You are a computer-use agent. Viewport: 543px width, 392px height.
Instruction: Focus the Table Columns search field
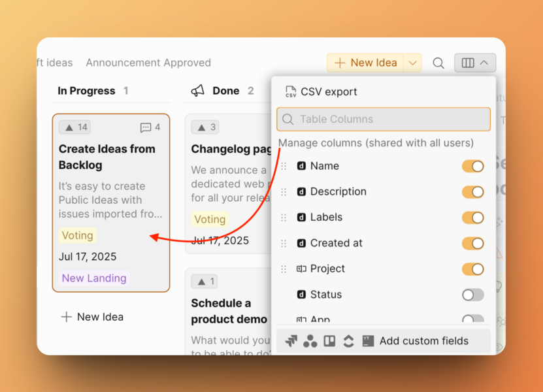tap(384, 120)
